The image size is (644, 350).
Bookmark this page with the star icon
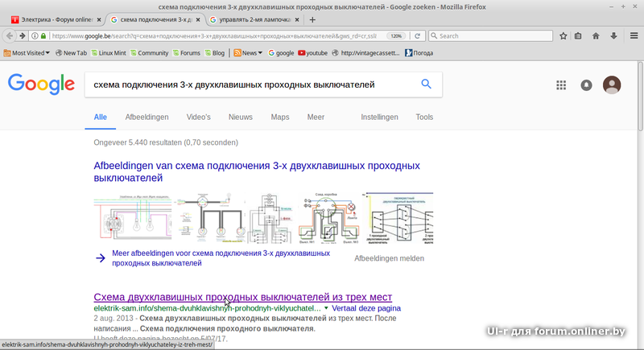click(x=562, y=35)
